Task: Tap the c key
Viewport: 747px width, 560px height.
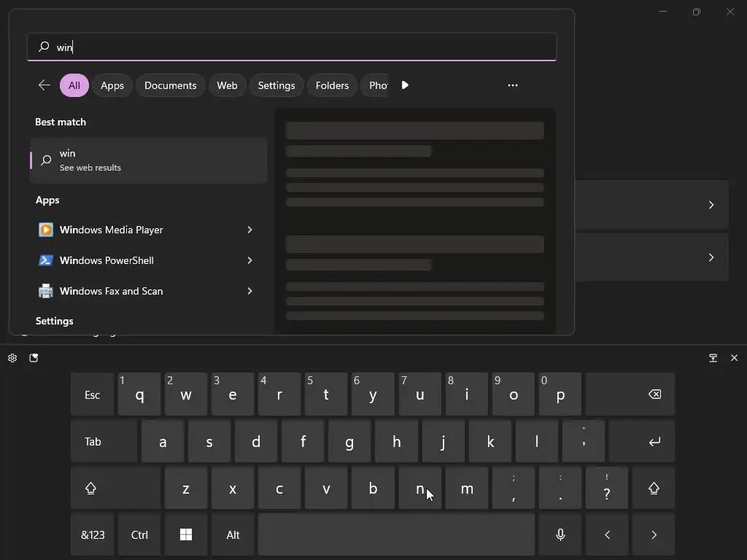Action: (279, 488)
